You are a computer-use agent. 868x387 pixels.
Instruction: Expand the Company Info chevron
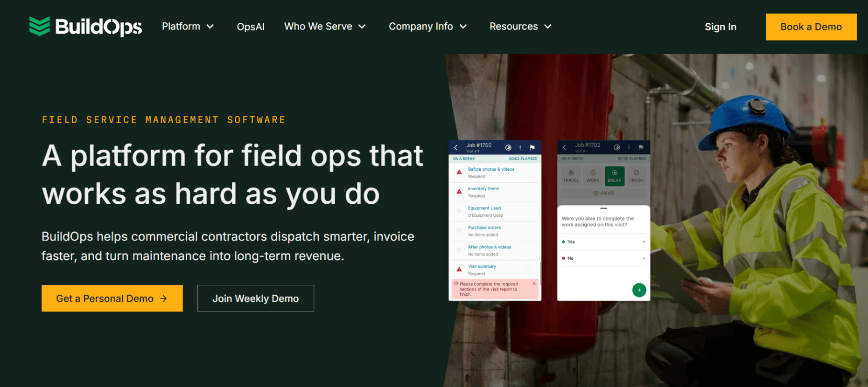point(463,27)
